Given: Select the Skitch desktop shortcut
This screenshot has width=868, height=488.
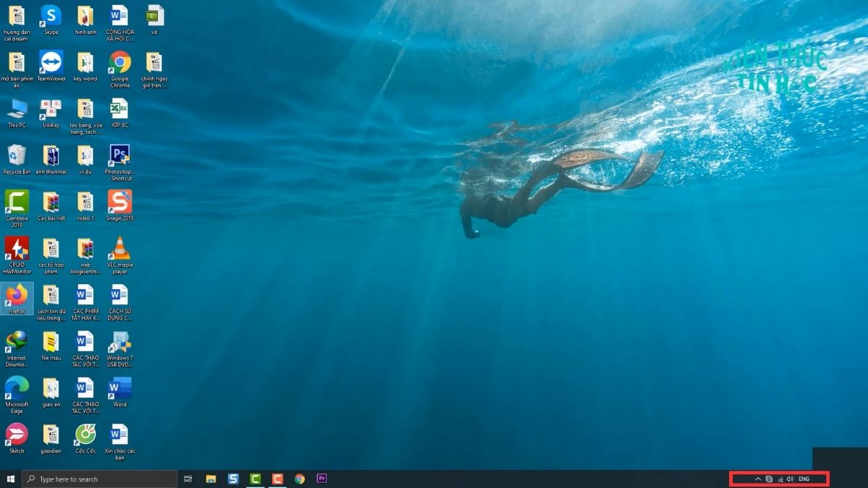Looking at the screenshot, I should [17, 438].
